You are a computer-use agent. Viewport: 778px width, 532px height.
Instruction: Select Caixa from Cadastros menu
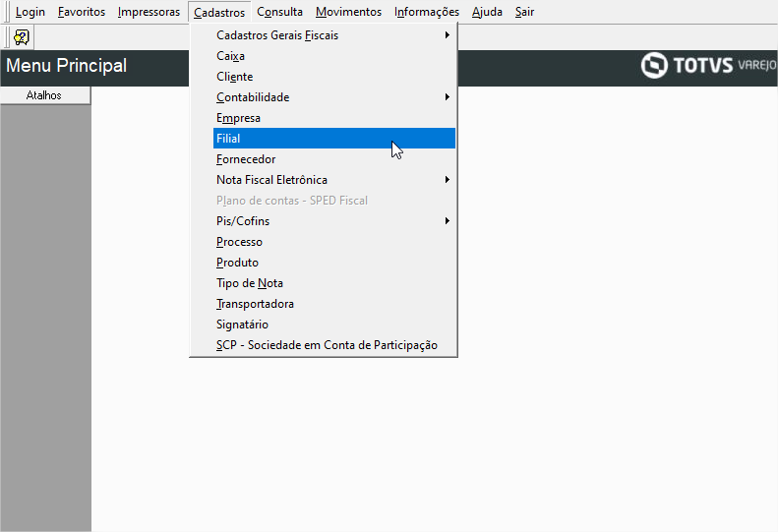click(334, 56)
